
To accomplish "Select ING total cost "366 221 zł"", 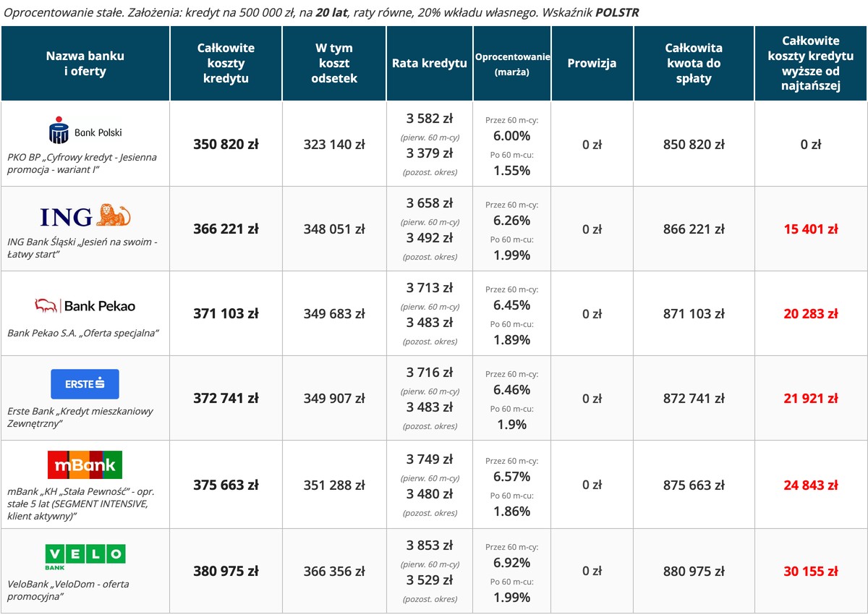I will tap(226, 229).
